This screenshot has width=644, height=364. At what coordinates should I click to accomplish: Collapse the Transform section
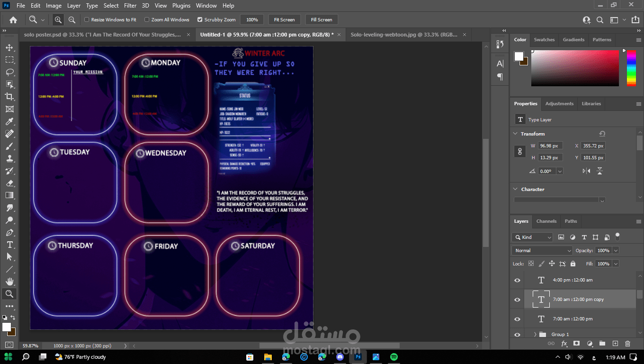[516, 134]
